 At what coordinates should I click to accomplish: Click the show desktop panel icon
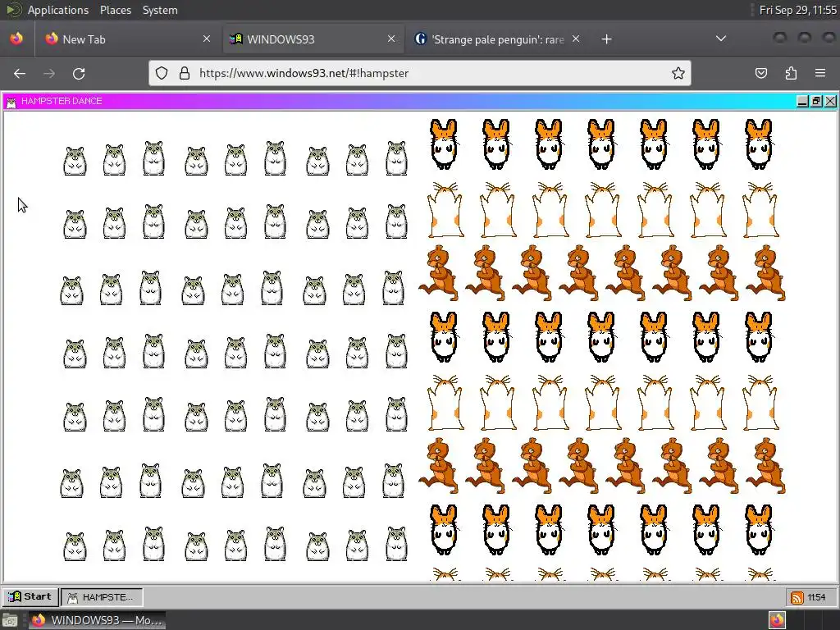pos(10,620)
